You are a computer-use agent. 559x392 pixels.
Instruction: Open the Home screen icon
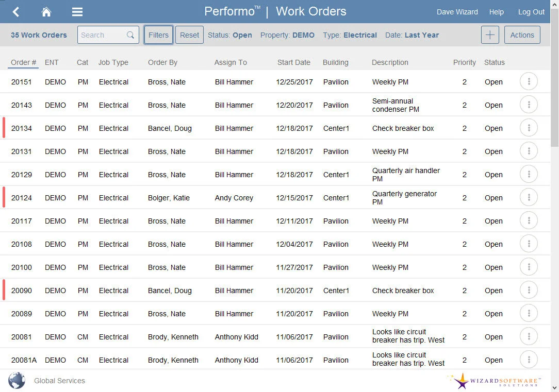tap(46, 11)
